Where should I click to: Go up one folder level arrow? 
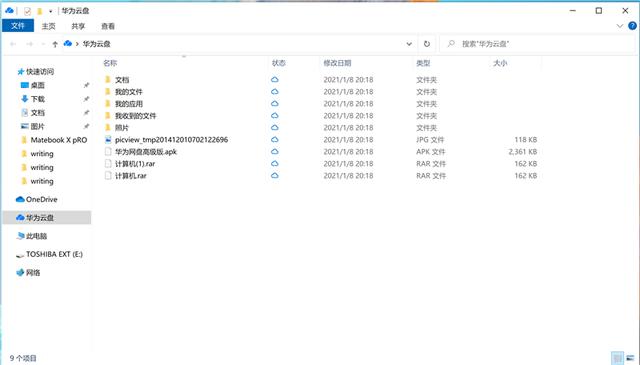55,44
